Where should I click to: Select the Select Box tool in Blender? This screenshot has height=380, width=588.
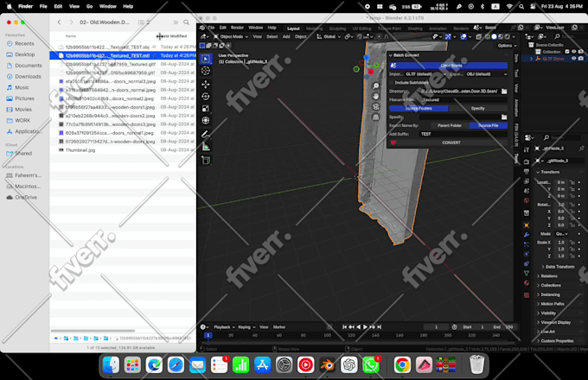click(206, 59)
